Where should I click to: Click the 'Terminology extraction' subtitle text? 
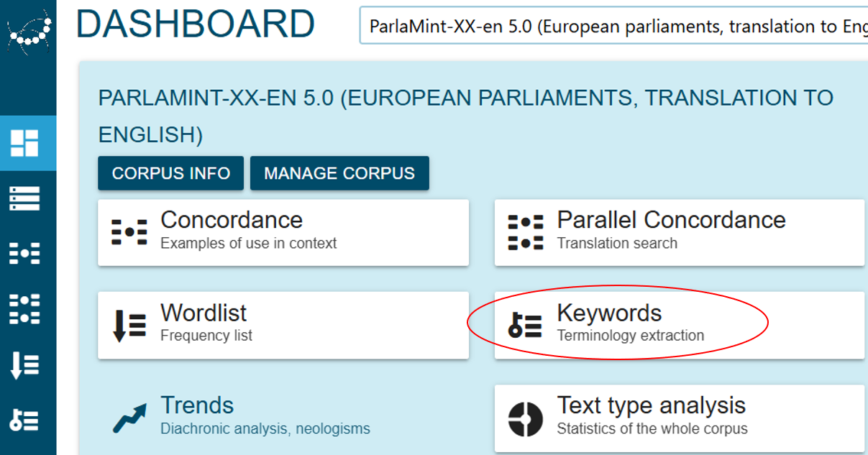point(630,336)
